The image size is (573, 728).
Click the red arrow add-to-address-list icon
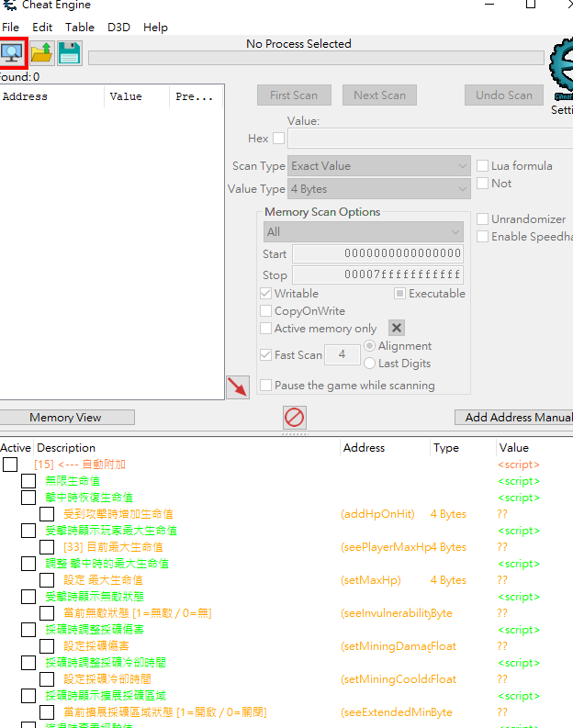pyautogui.click(x=238, y=386)
